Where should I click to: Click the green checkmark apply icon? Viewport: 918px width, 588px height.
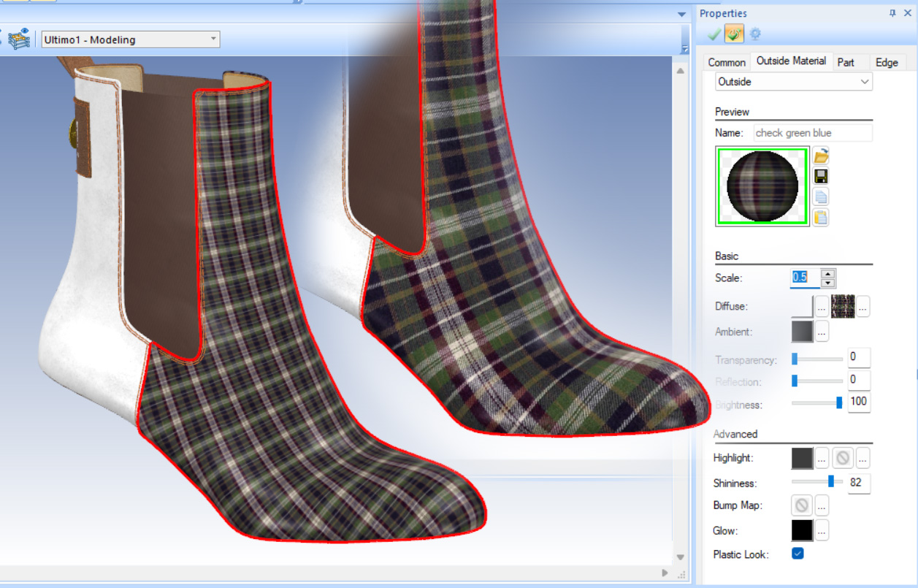coord(714,34)
